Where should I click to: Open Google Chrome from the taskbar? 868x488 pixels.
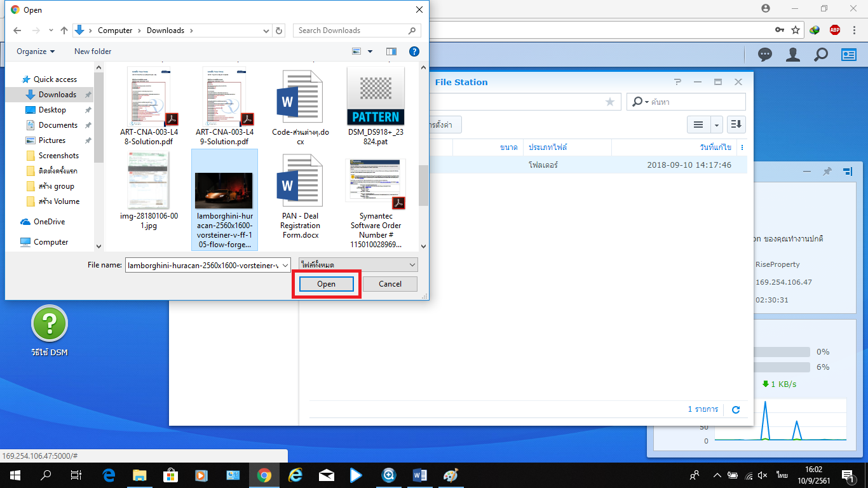[x=264, y=475]
